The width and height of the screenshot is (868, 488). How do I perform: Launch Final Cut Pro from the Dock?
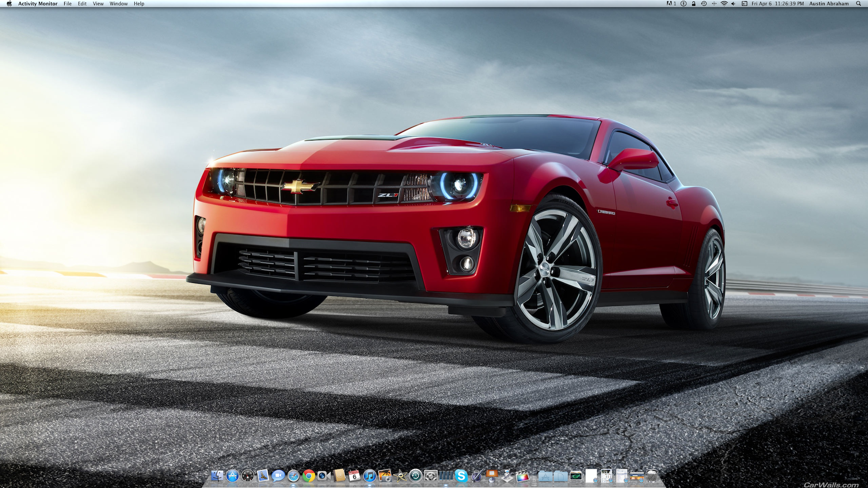point(522,475)
